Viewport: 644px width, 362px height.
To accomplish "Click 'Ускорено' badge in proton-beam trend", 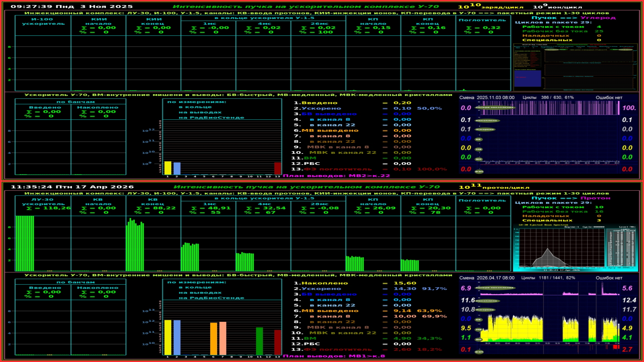I will 485,310.
